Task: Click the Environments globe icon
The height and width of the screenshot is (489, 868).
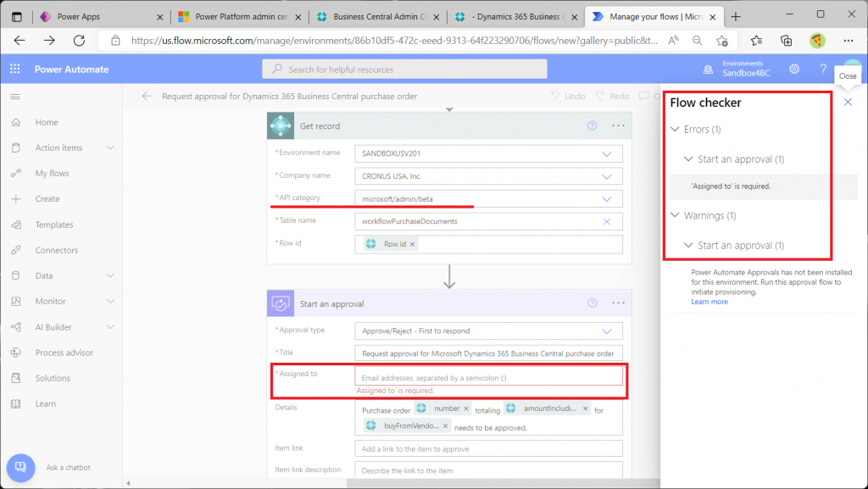Action: [x=708, y=69]
